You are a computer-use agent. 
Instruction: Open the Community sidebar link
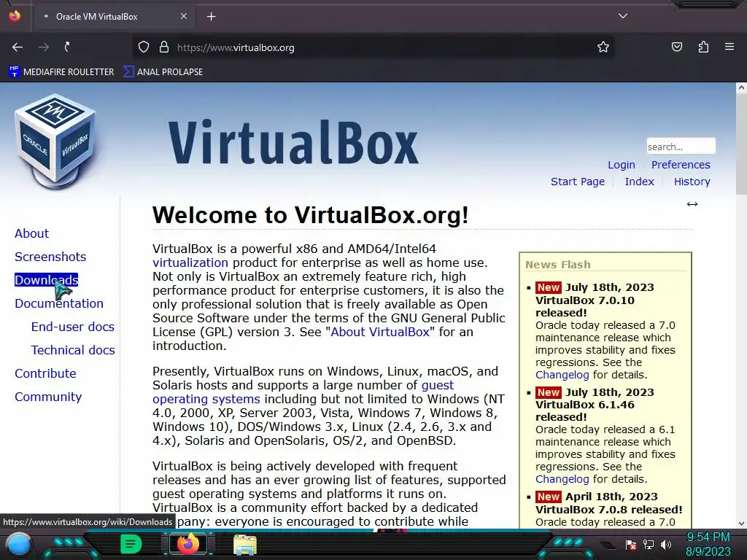click(x=48, y=397)
